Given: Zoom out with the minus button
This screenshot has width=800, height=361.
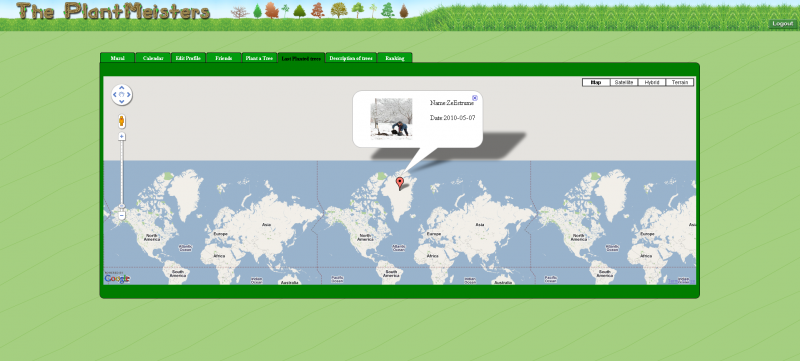Looking at the screenshot, I should click(122, 216).
